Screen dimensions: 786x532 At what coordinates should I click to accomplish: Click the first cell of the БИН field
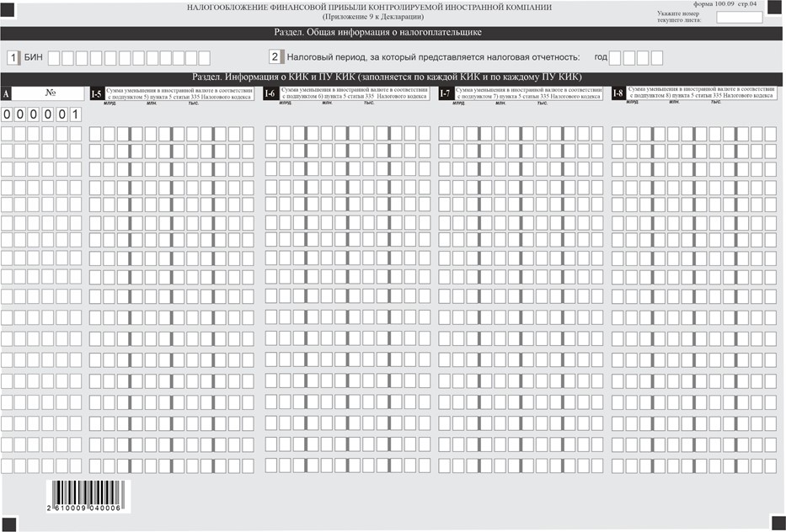tap(54, 57)
